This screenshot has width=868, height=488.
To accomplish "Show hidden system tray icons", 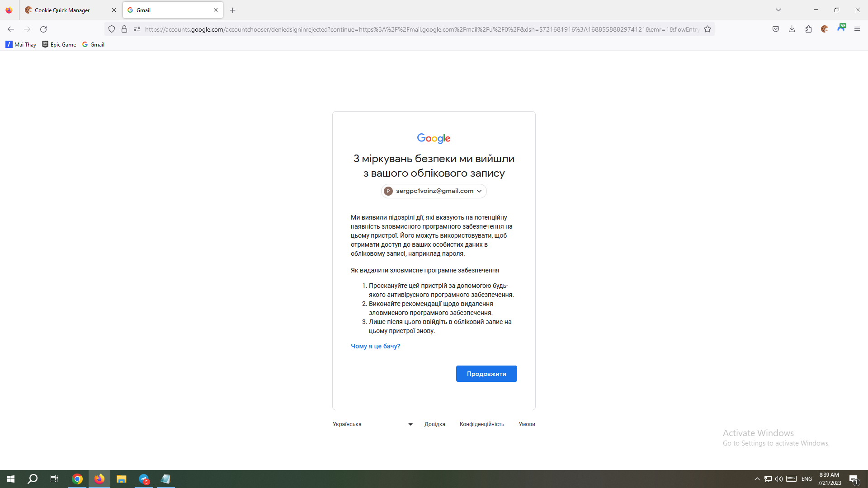I will pyautogui.click(x=757, y=479).
